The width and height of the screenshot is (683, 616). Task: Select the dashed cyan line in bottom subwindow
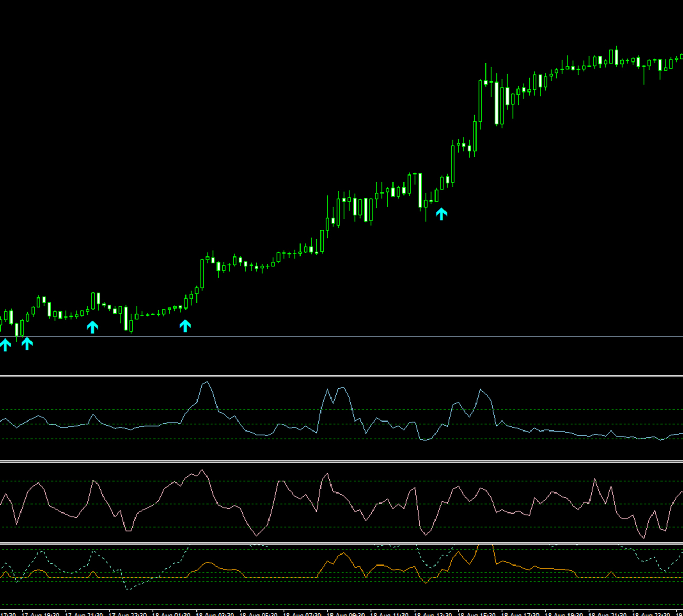(x=341, y=567)
